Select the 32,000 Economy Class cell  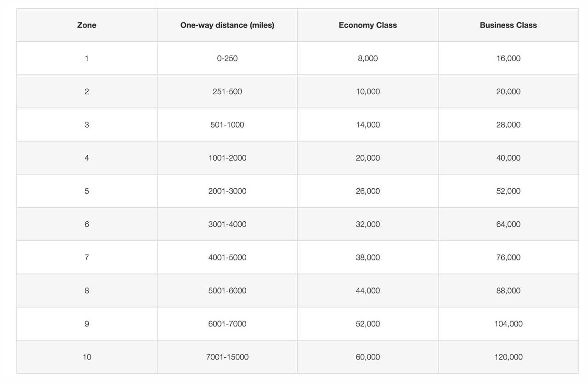click(x=368, y=224)
